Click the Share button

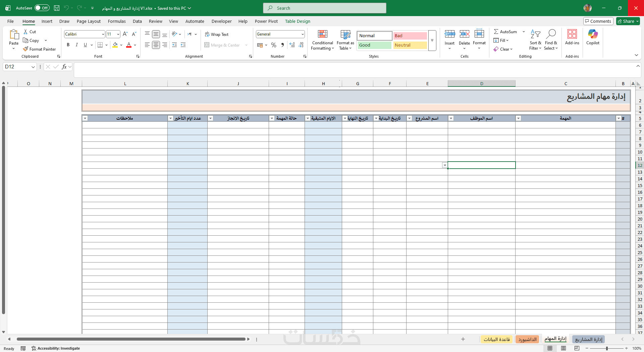coord(628,21)
